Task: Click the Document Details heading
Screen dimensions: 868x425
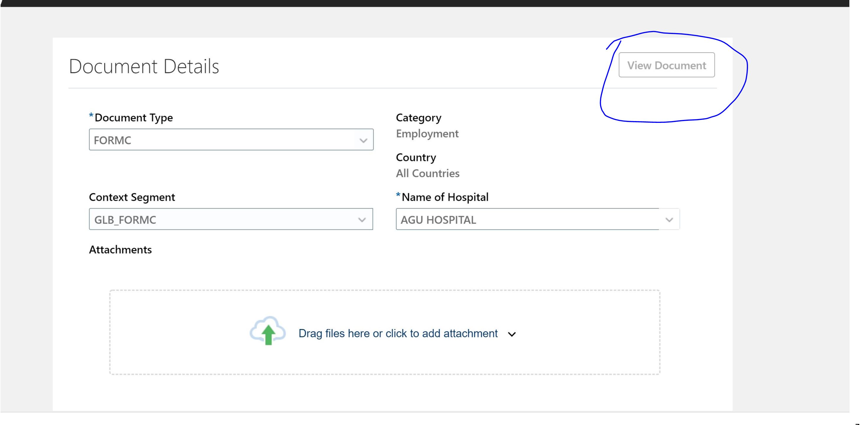Action: 144,66
